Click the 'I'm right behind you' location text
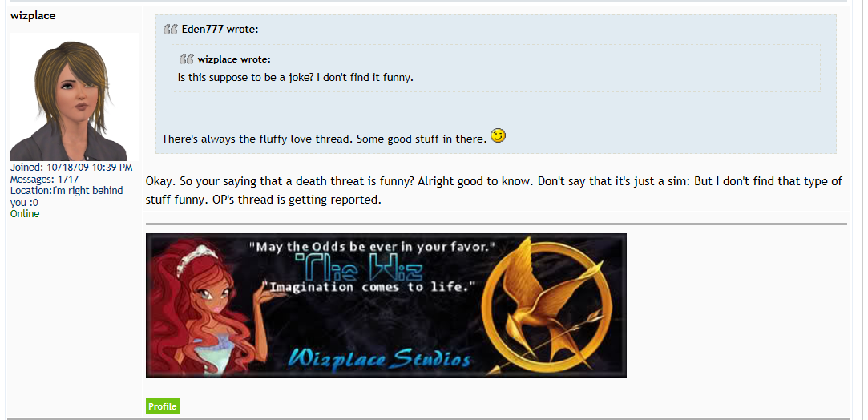The image size is (868, 420). [x=67, y=196]
